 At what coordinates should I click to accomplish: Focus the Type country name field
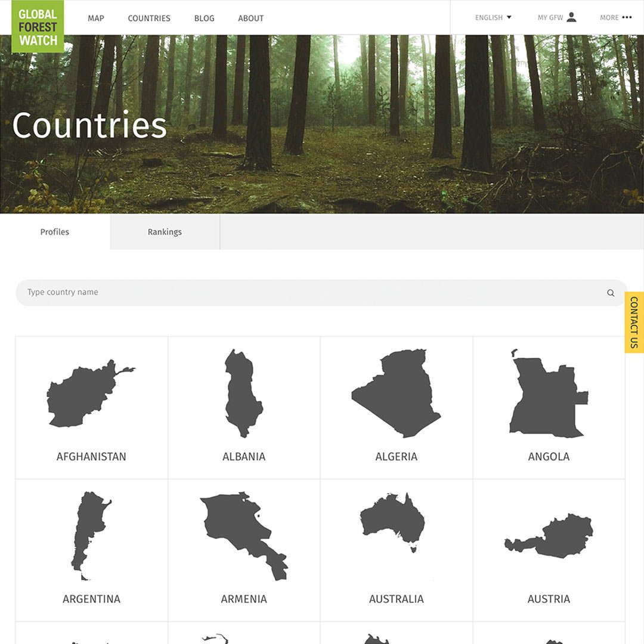tap(321, 292)
